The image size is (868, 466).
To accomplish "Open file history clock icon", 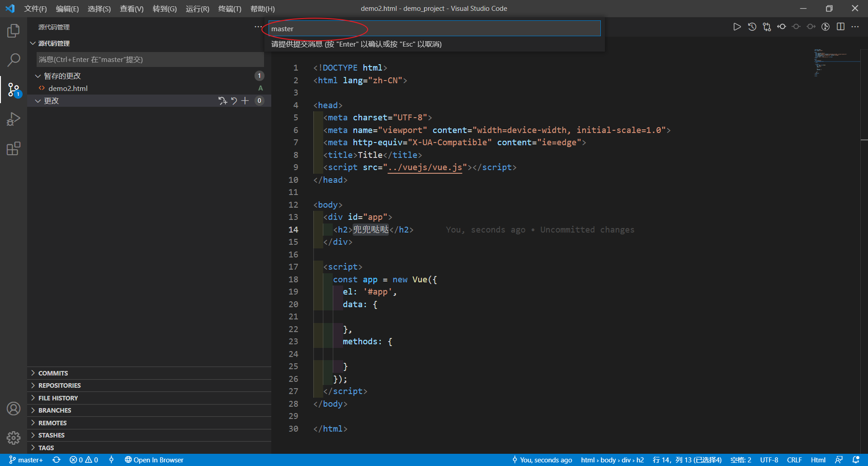I will (x=752, y=27).
